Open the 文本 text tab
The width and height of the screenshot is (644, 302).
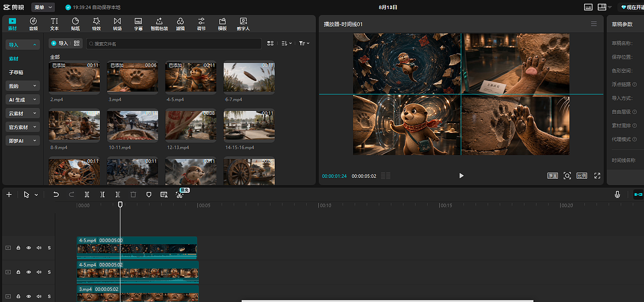pos(54,24)
